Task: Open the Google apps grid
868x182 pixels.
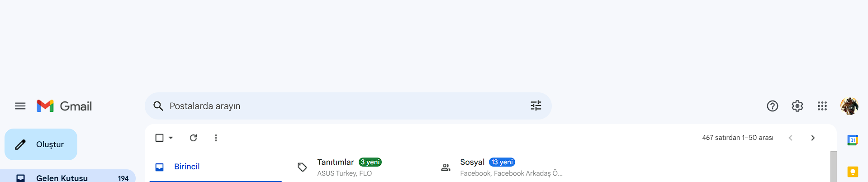Action: 822,106
